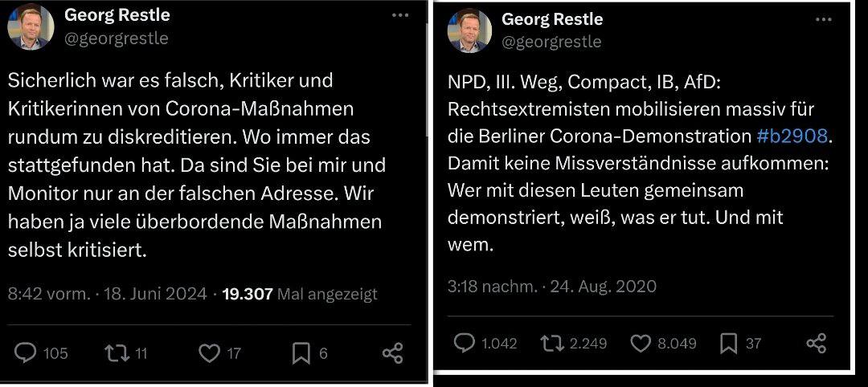This screenshot has width=868, height=387.
Task: Bookmark the tweet with 37 bookmarks
Action: coord(729,344)
